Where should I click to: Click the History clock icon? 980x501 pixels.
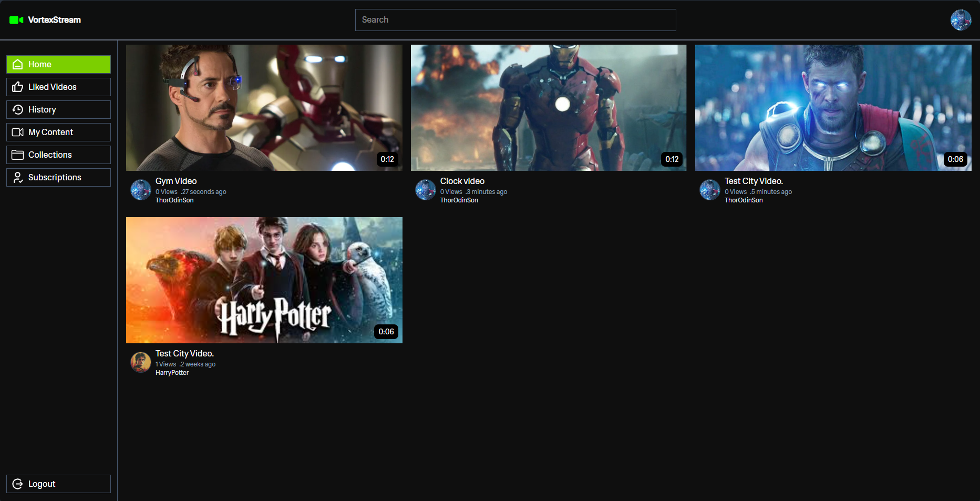18,110
